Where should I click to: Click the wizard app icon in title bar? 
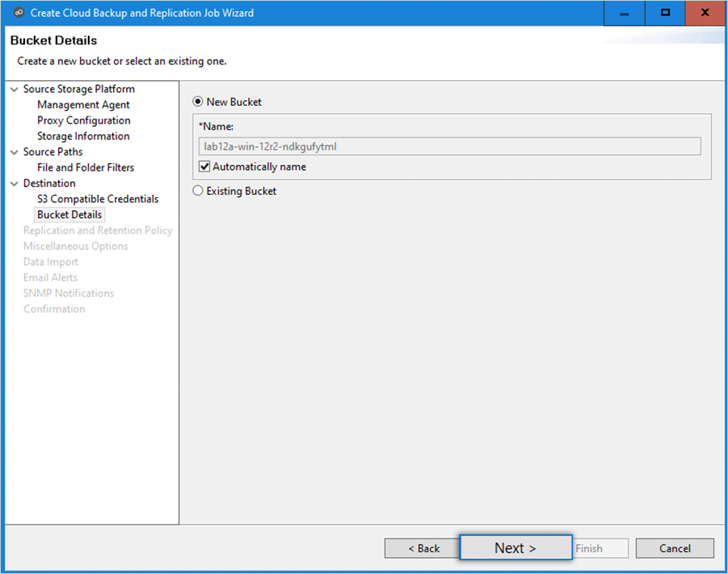(19, 13)
